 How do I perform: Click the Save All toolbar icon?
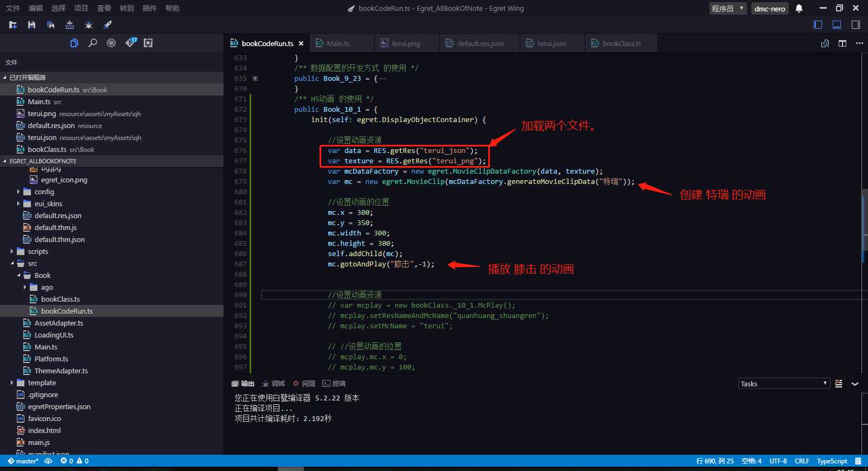(x=50, y=25)
